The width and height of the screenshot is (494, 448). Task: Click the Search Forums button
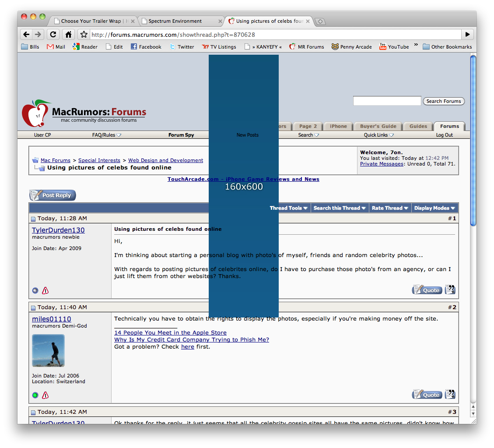pos(444,101)
